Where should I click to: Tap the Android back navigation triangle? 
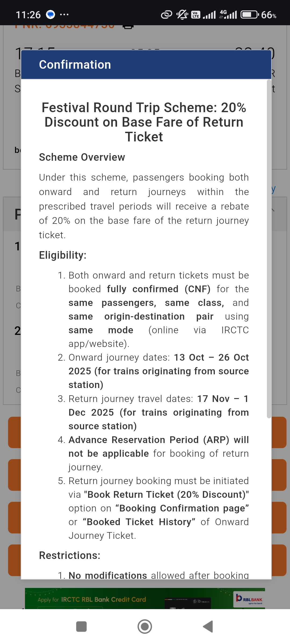[x=208, y=627]
